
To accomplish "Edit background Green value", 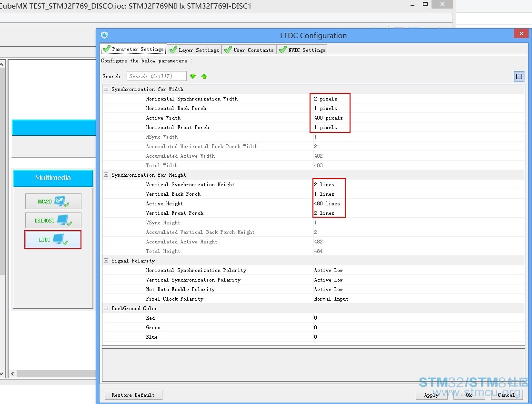I will (x=418, y=327).
